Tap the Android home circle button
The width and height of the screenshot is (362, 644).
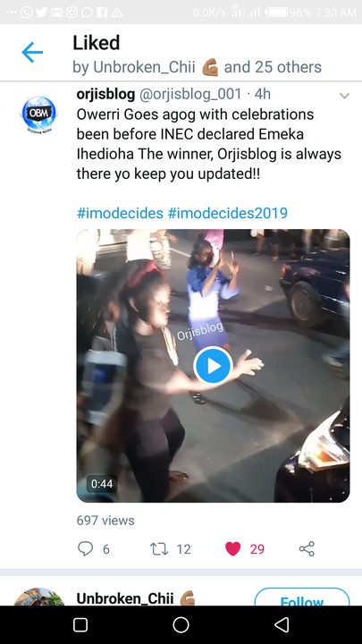coord(181,624)
